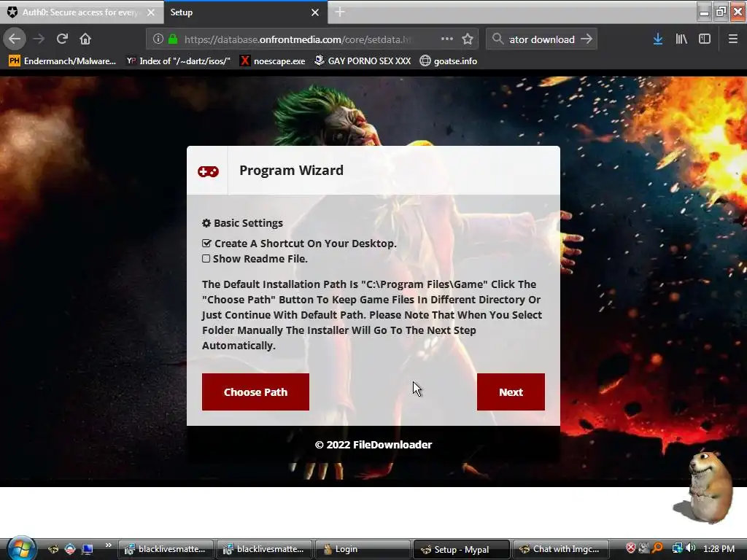Enable Show Readme File checkbox

(x=206, y=259)
